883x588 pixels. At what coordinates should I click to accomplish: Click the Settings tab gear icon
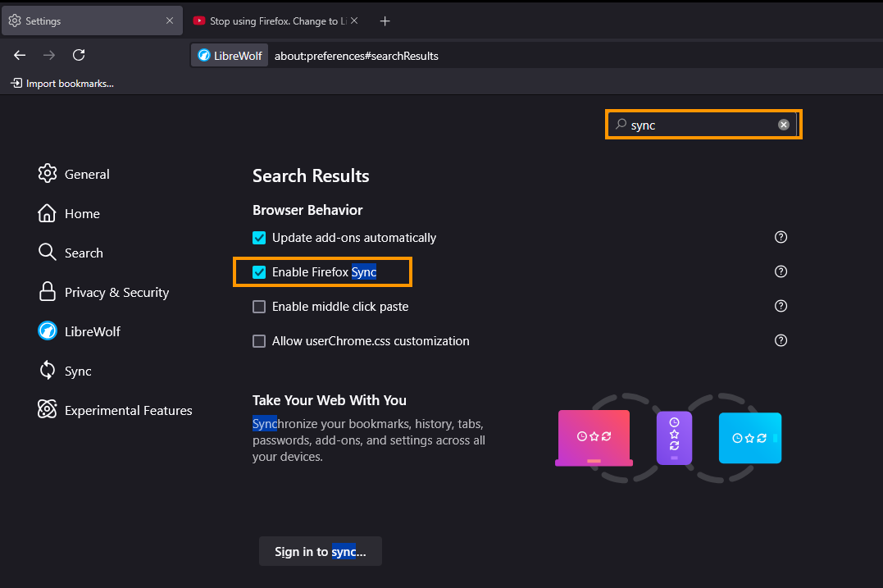(x=15, y=21)
